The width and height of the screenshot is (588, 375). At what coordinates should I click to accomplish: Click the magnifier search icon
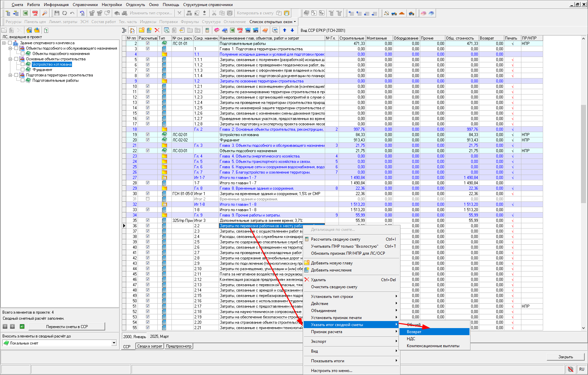(x=45, y=13)
